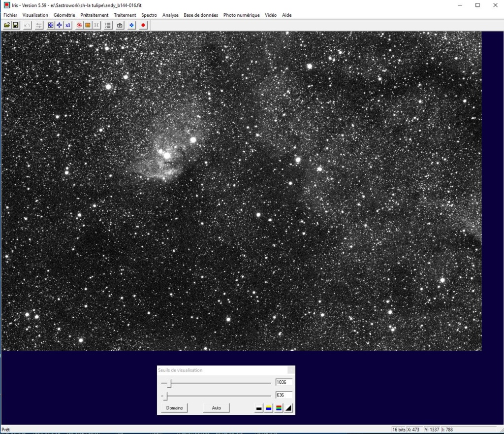The image size is (504, 434).
Task: Select the yellow-blue palette icon
Action: point(269,408)
